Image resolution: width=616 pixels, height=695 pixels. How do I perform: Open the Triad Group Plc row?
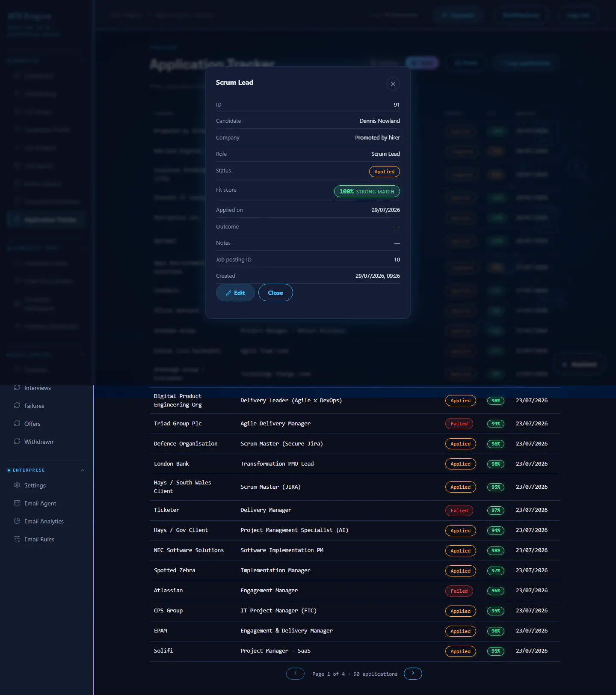[355, 424]
